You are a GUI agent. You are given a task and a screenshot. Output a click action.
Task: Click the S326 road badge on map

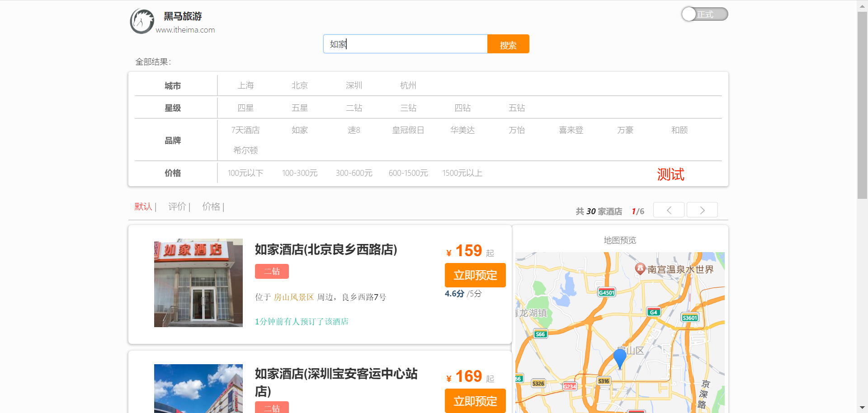(538, 384)
